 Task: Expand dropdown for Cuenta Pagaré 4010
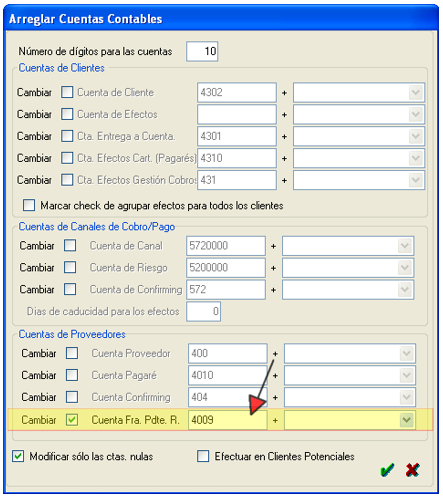pos(407,375)
